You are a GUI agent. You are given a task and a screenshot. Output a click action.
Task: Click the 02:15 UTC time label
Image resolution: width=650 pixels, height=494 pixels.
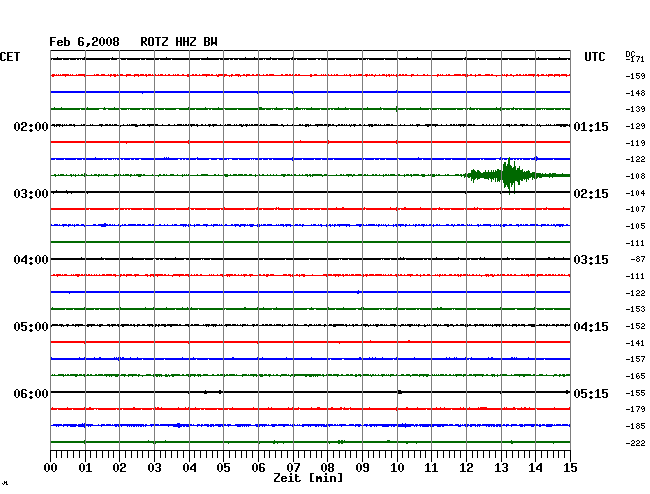pyautogui.click(x=591, y=194)
